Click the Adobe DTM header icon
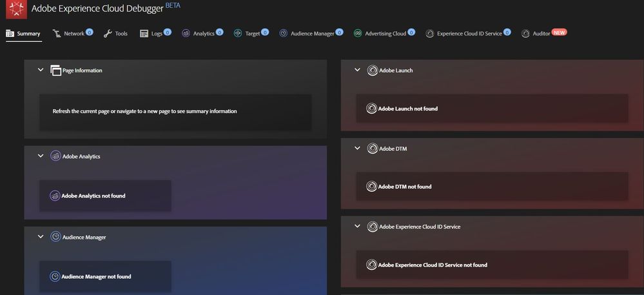The height and width of the screenshot is (295, 644). pos(373,148)
